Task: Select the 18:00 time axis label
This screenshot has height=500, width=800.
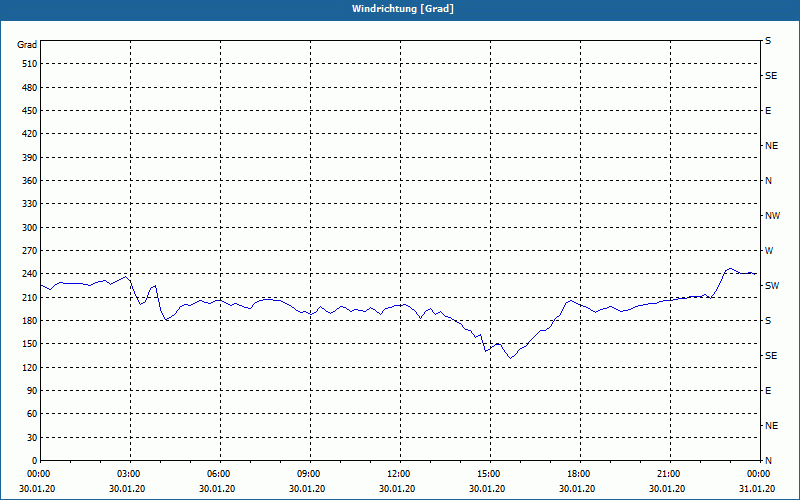Action: tap(577, 473)
